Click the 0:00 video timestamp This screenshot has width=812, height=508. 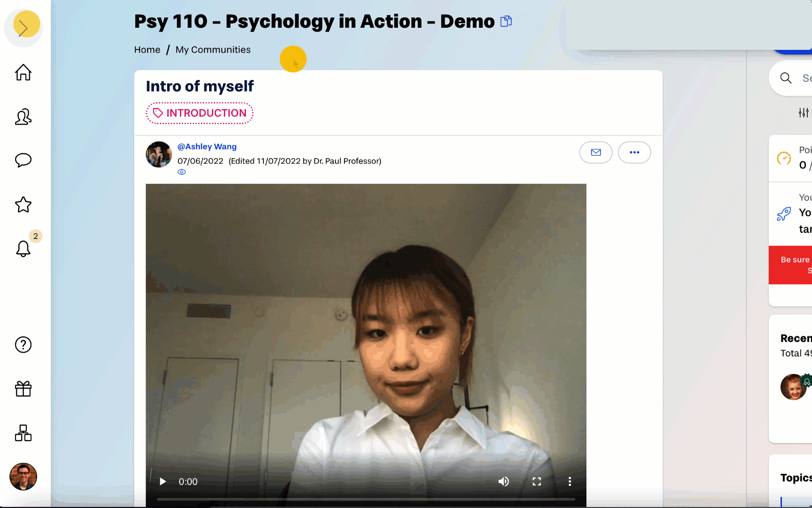[x=188, y=482]
